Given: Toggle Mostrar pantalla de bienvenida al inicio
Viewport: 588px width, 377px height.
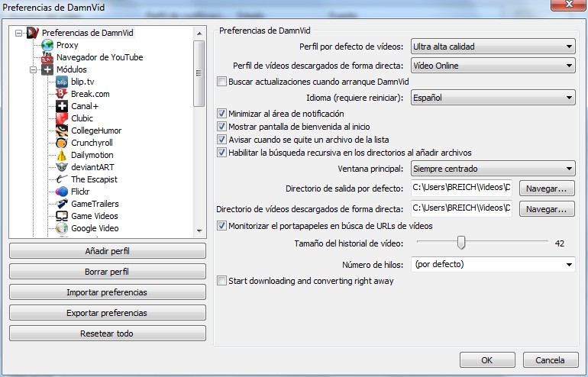Looking at the screenshot, I should 221,126.
